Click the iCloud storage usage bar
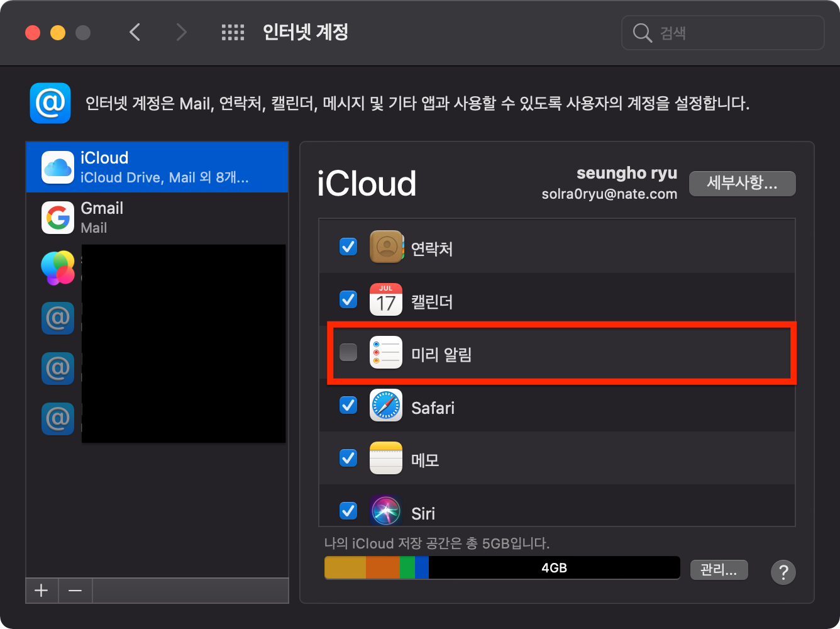Viewport: 840px width, 629px height. click(x=502, y=568)
